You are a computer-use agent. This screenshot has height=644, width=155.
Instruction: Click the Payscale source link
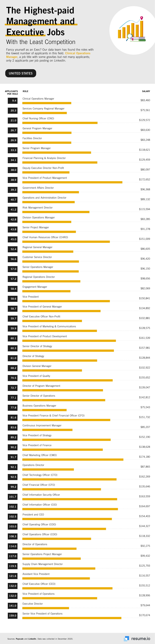coord(20,639)
